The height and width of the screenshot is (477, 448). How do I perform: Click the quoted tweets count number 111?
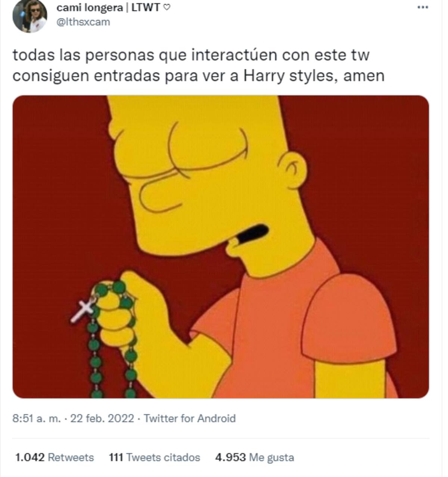point(116,457)
